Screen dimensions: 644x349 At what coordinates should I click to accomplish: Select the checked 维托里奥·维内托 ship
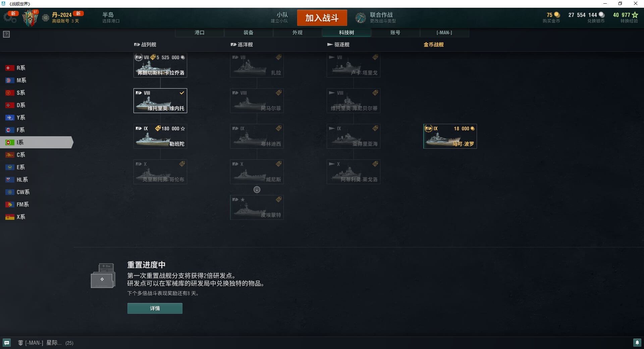click(160, 101)
